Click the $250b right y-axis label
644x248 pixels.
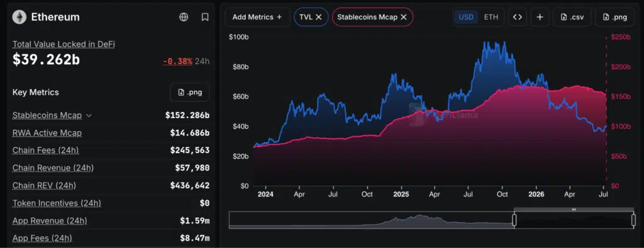tap(621, 37)
